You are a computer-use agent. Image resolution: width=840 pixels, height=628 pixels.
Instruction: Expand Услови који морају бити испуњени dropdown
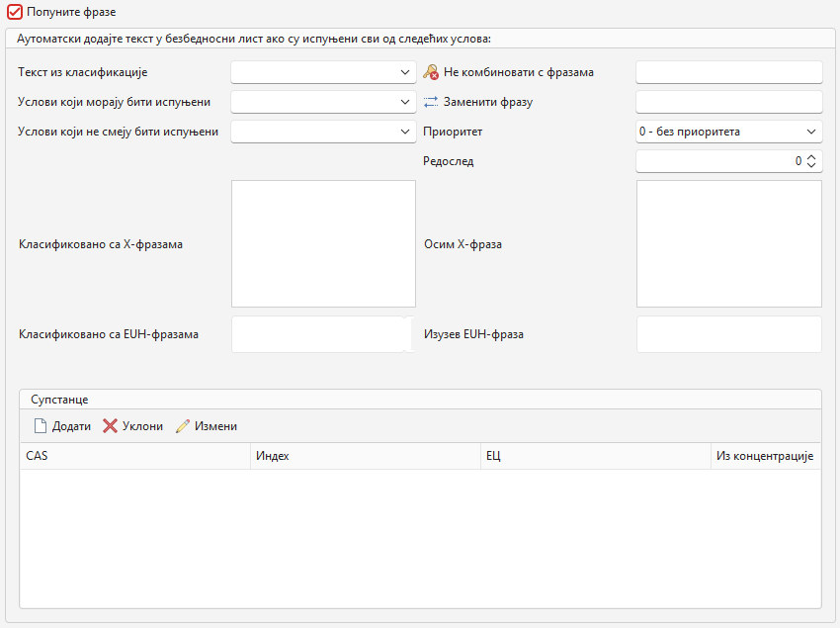point(323,102)
